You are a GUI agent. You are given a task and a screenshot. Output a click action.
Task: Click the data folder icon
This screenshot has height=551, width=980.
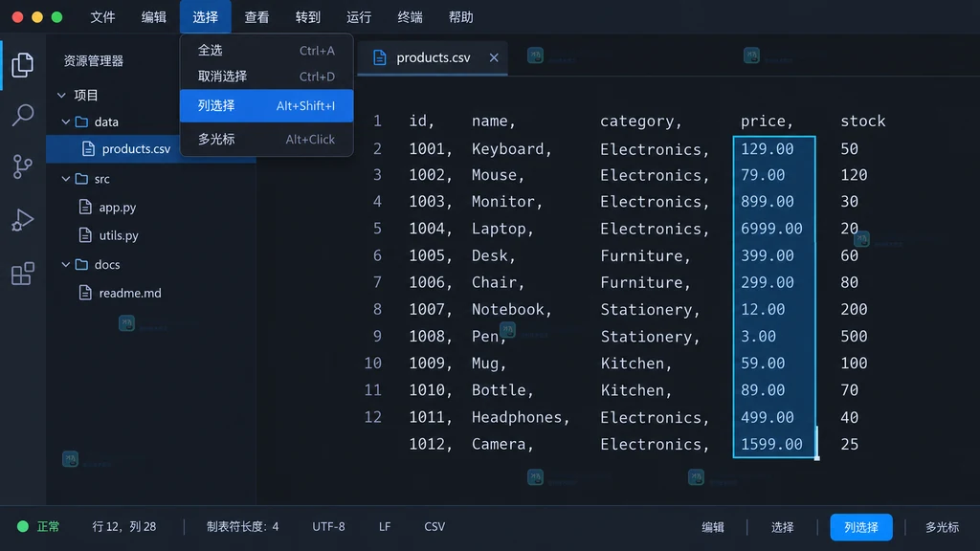(81, 121)
